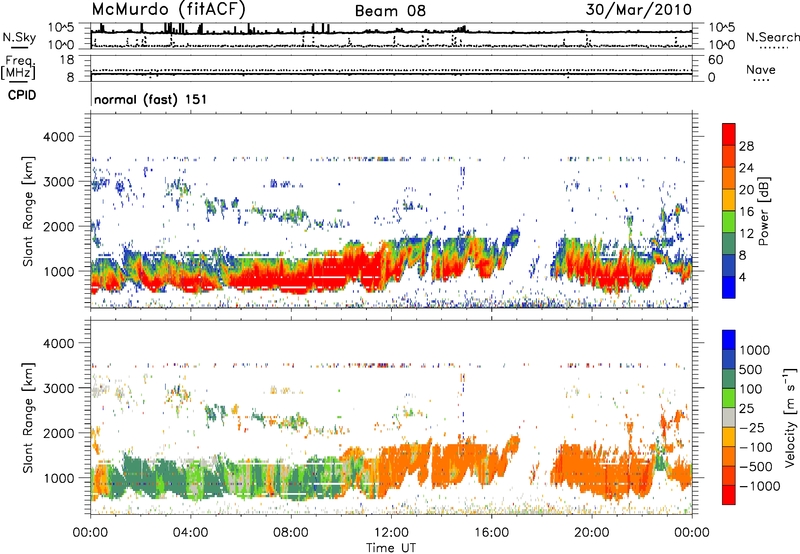Click the 'Nave' legend label
Viewport: 800px width, 554px height.
(761, 70)
